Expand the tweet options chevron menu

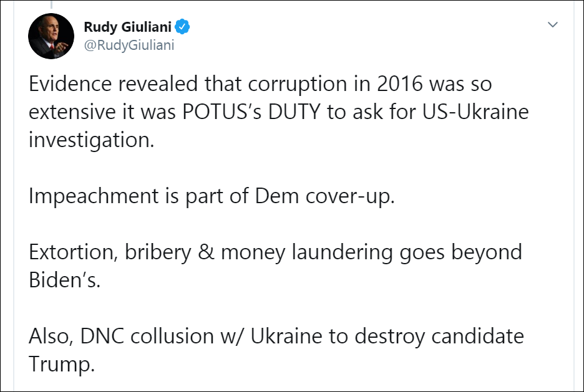pyautogui.click(x=552, y=25)
